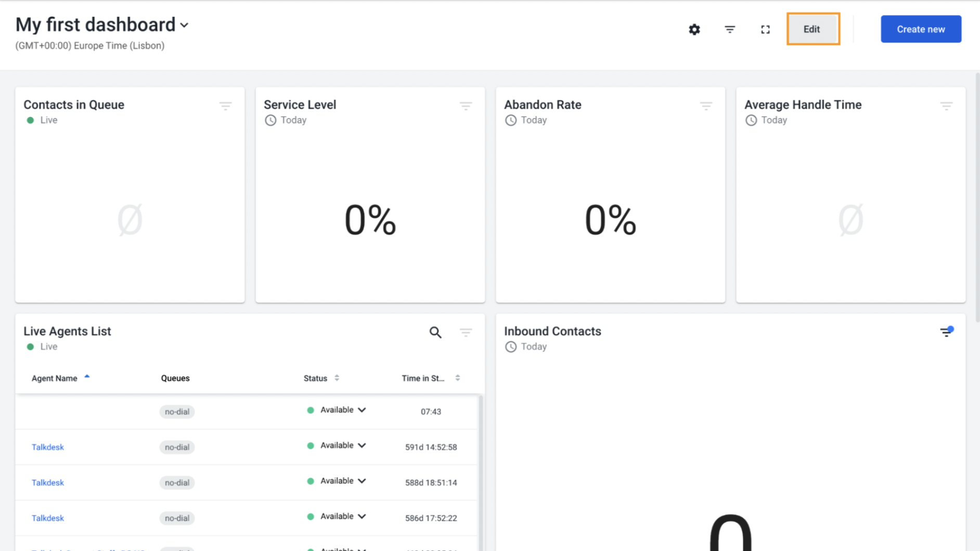Sort table by Status column

(337, 378)
